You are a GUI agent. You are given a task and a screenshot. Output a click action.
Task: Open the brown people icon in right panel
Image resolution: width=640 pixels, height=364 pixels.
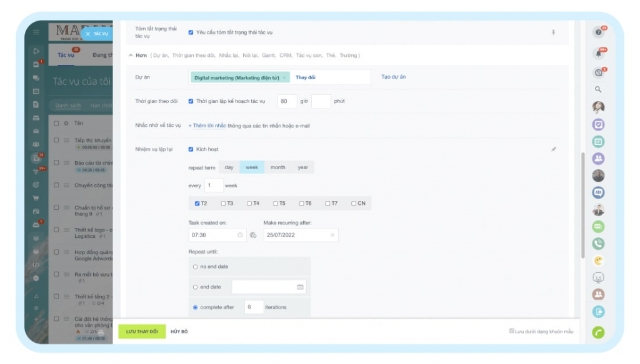pos(598,294)
